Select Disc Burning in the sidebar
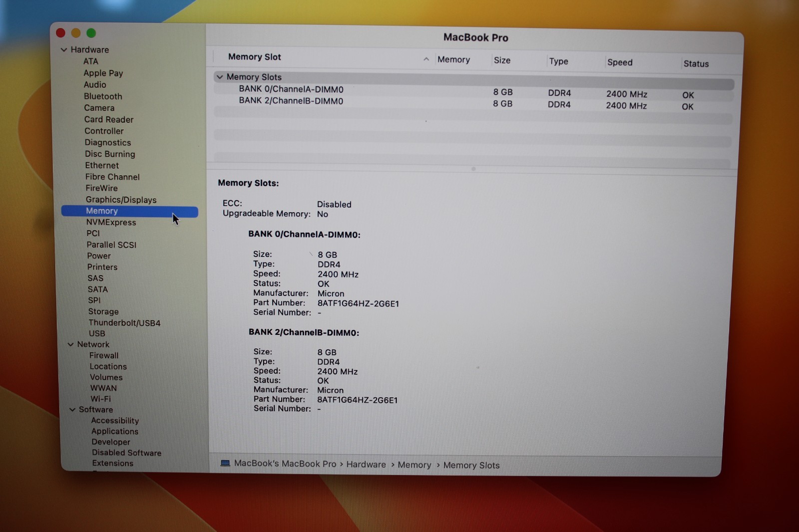 [x=110, y=154]
